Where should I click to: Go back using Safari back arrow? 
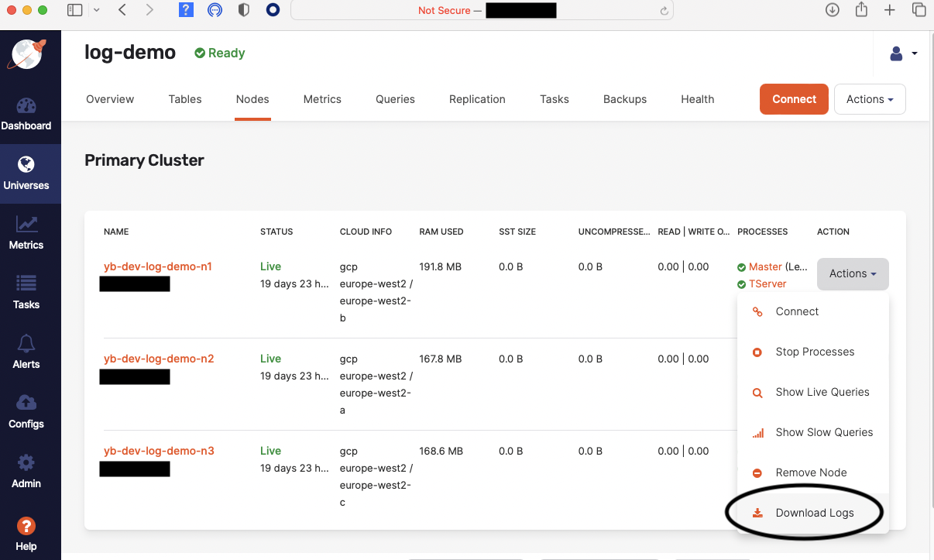click(x=122, y=10)
